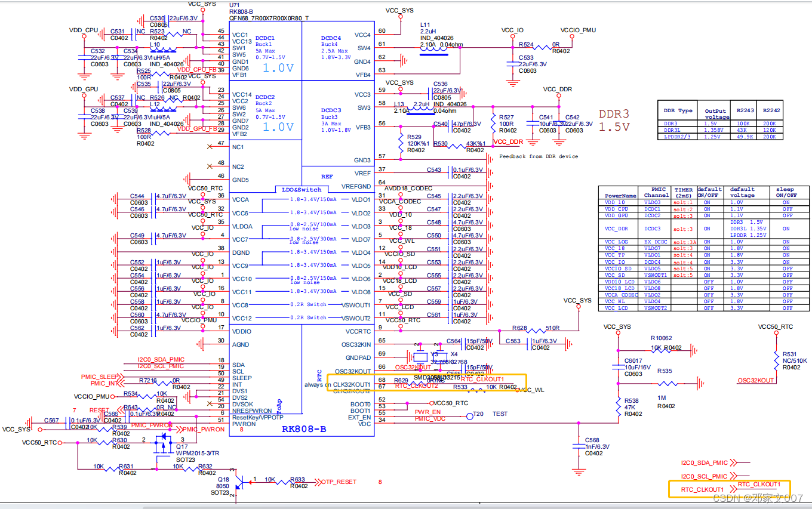
Task: Click the sleep ON/OFF column header
Action: pos(785,192)
